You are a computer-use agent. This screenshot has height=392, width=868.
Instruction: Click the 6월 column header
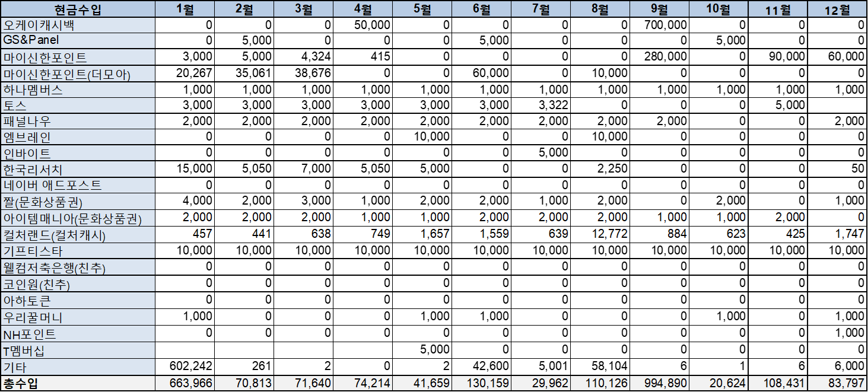point(481,9)
